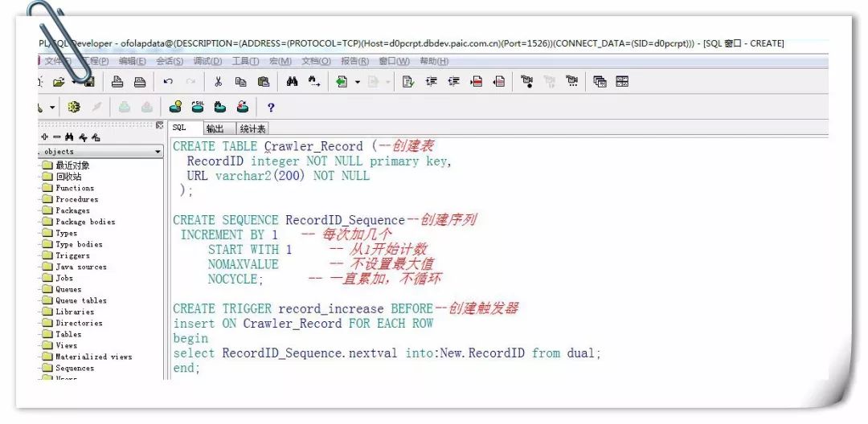Click the third database toolbar icon
Image resolution: width=868 pixels, height=424 pixels.
(220, 108)
